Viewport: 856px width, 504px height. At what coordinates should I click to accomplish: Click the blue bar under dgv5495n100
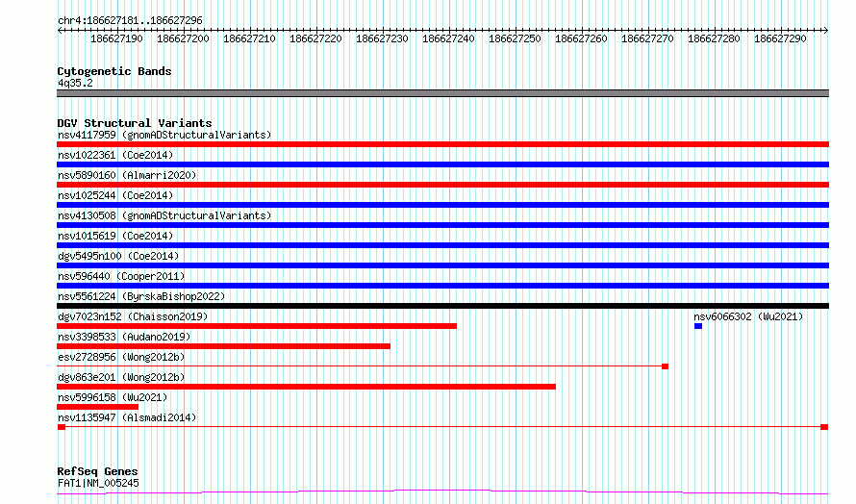point(442,265)
